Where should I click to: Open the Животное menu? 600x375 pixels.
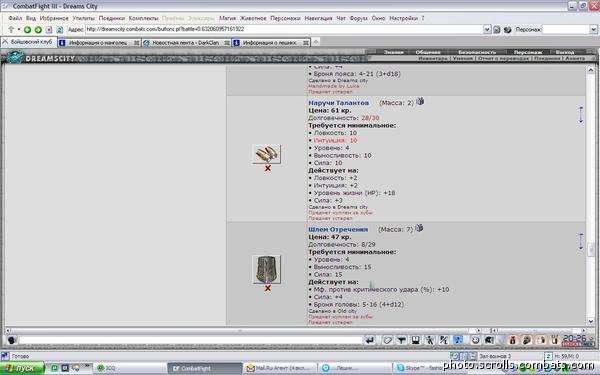[253, 18]
